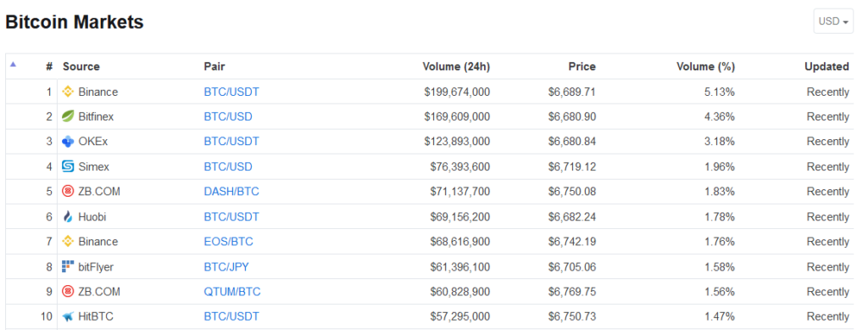Sort by Price column header
The width and height of the screenshot is (868, 330).
point(581,66)
